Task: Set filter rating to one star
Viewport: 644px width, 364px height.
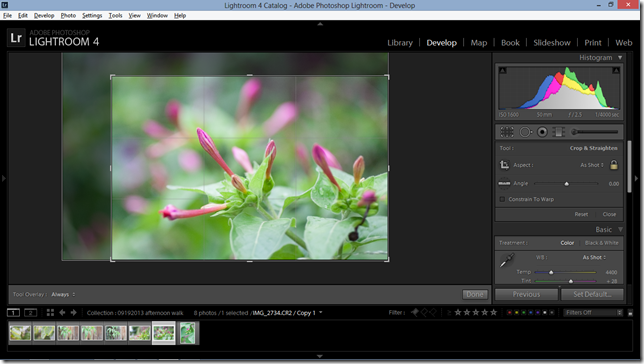Action: pyautogui.click(x=458, y=313)
